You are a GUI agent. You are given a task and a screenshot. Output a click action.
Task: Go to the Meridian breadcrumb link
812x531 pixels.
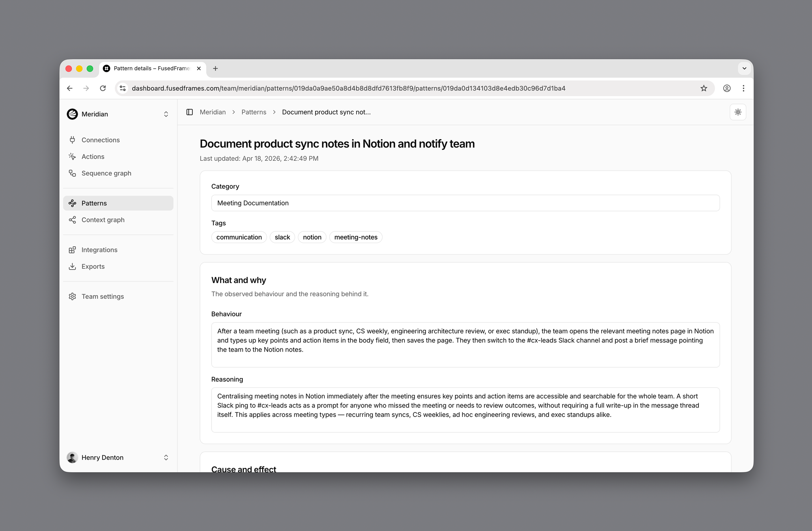pos(212,112)
